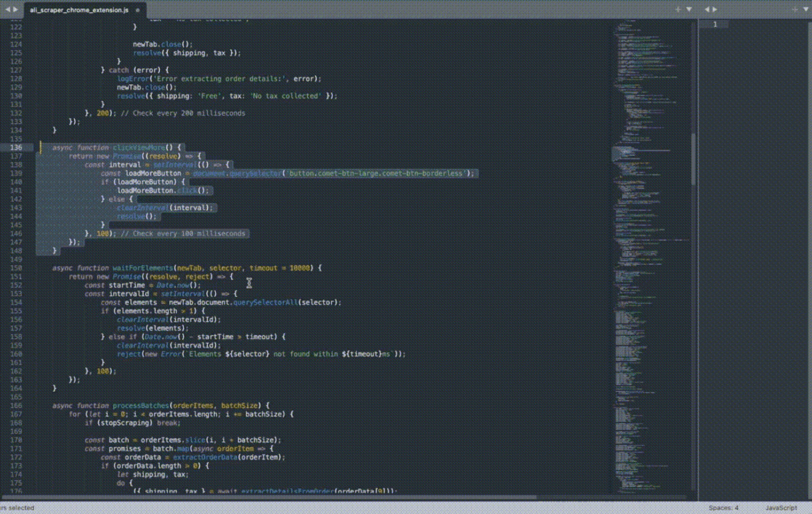Viewport: 812px width, 514px height.
Task: Click 'batchSize' parameter on line 166
Action: point(239,406)
